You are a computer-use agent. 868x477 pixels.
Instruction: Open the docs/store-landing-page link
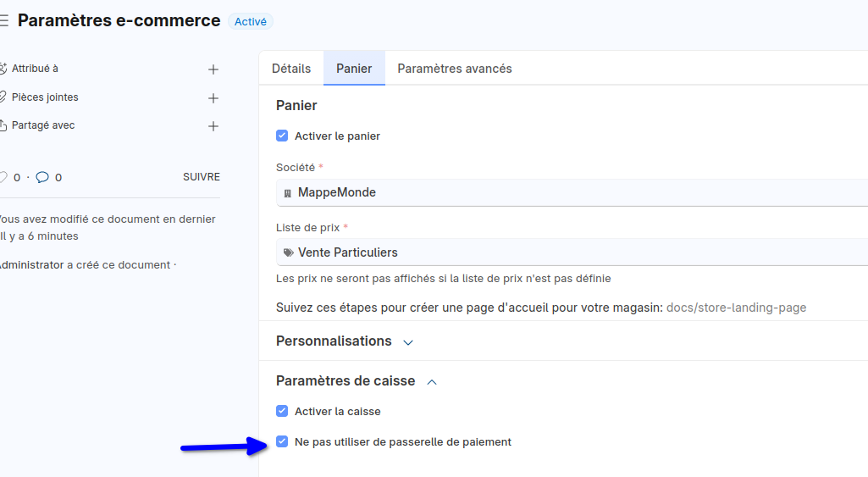coord(736,308)
